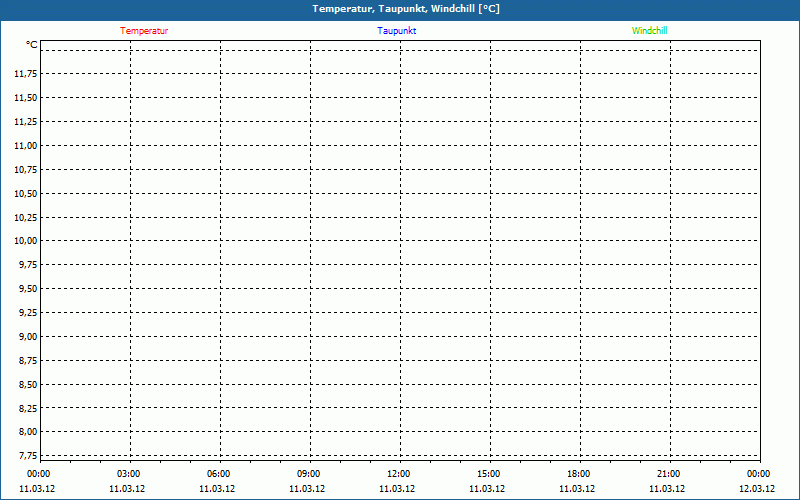Select the 9,25 y-axis value

tap(28, 313)
